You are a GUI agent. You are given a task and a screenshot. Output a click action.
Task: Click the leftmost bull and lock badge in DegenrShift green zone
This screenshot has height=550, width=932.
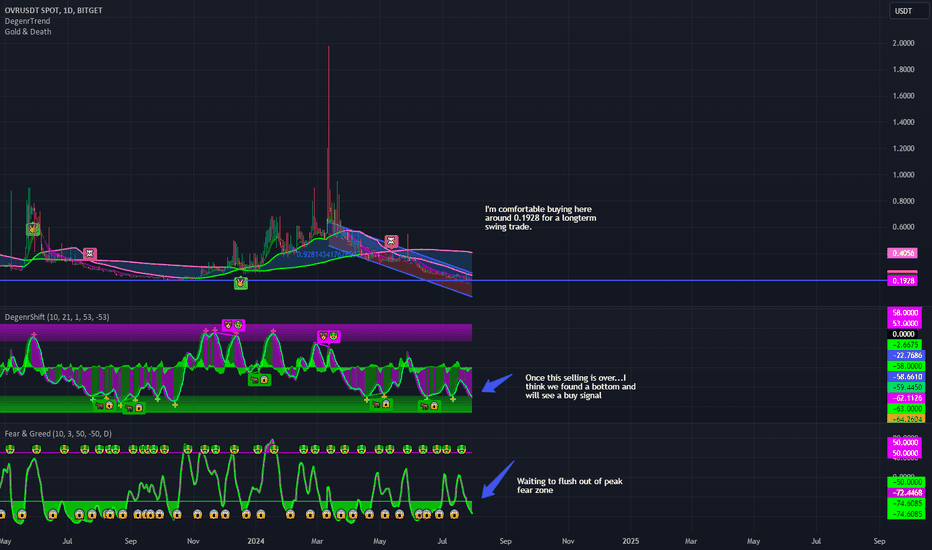point(104,406)
